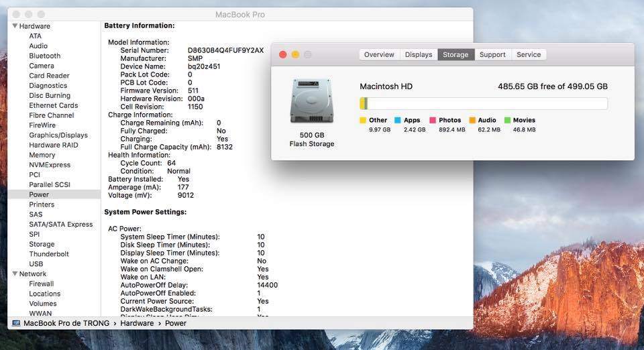
Task: Click the 'Macintosh HD' volume name
Action: click(x=386, y=86)
